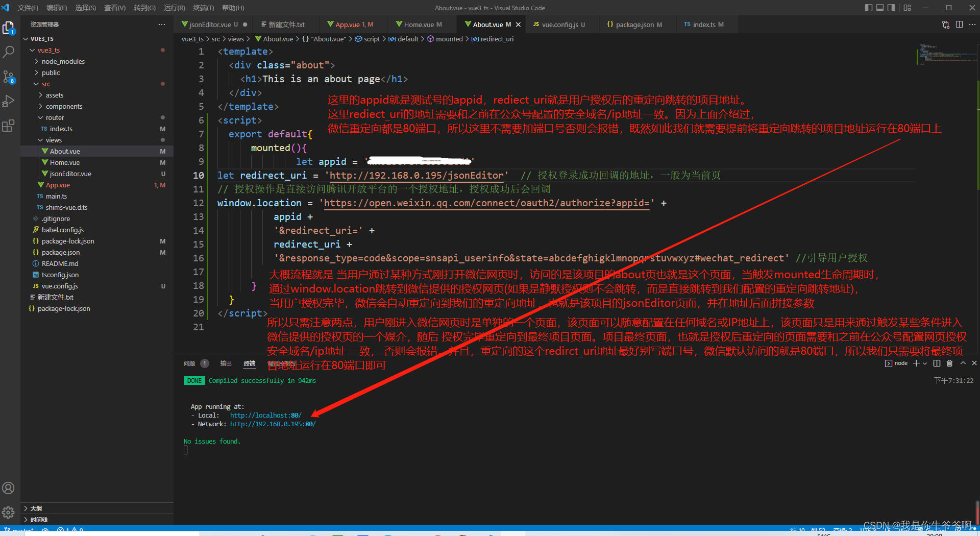The image size is (980, 536).
Task: Split the editor to the right
Action: point(959,25)
